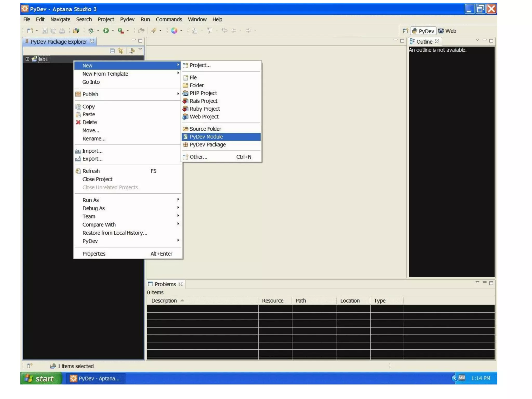Click Other... in the New submenu
532x399 pixels.
[221, 157]
